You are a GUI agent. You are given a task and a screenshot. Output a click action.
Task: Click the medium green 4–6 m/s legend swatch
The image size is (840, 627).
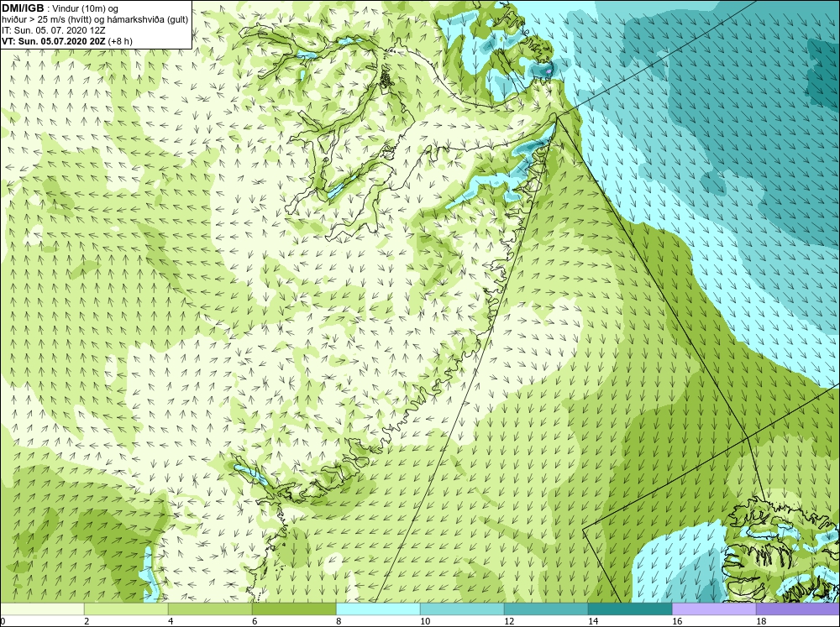click(210, 609)
